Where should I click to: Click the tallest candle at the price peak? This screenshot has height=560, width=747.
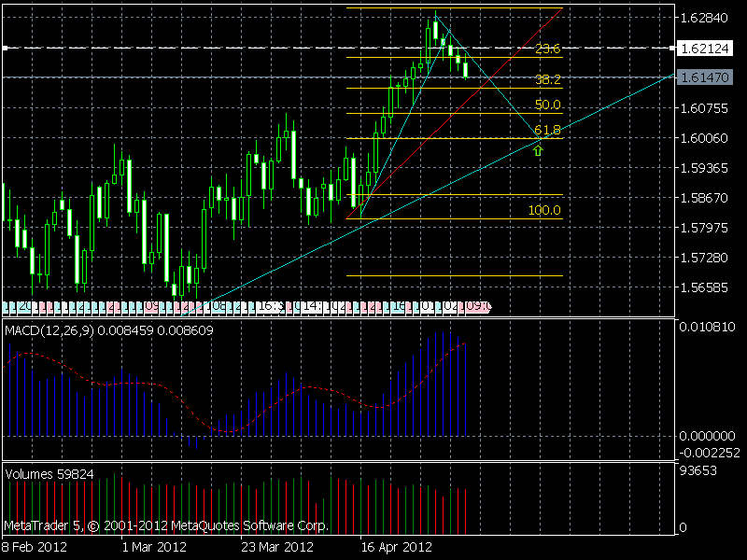[x=435, y=30]
